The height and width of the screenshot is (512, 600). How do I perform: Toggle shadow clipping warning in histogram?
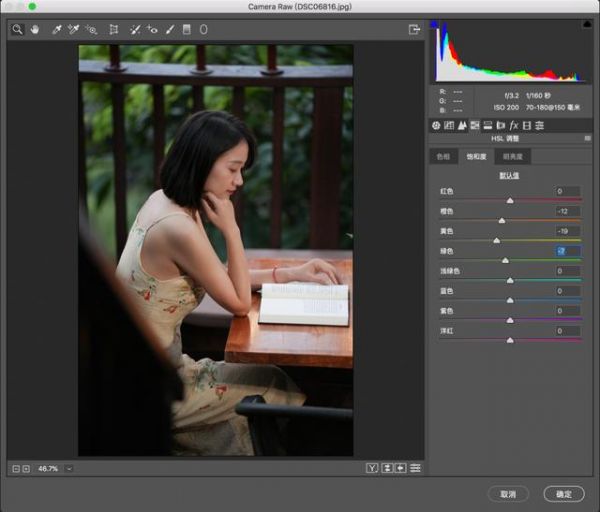click(x=434, y=24)
